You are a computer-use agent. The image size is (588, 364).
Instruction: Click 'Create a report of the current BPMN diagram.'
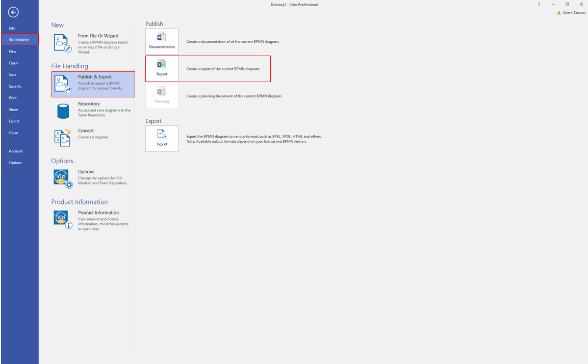223,69
